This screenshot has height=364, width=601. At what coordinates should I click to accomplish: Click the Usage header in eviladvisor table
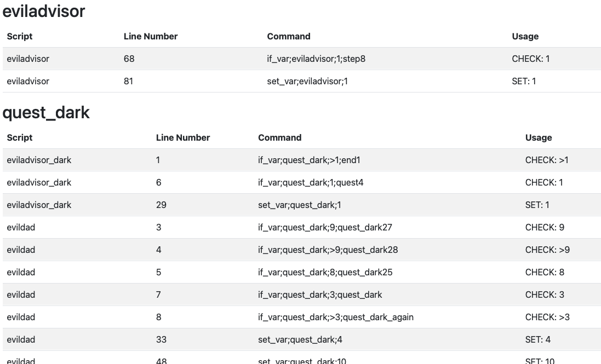[525, 37]
